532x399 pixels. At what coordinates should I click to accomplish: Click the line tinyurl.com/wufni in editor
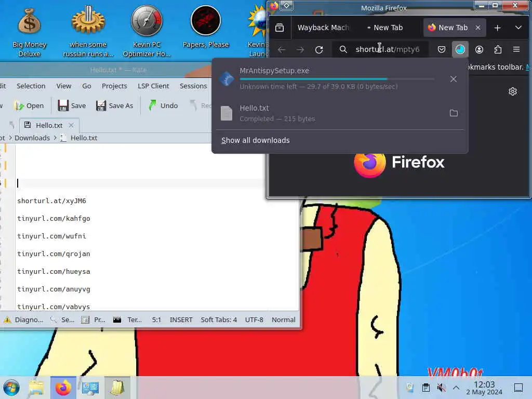[51, 236]
